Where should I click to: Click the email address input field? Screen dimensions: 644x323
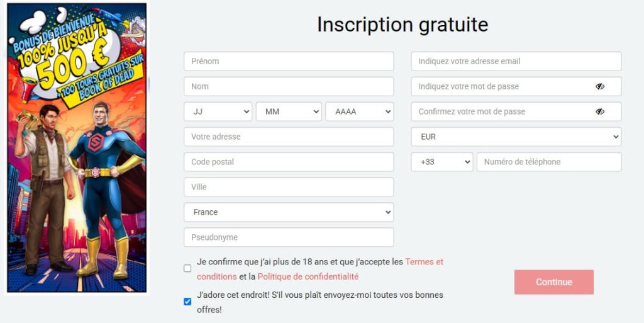516,61
